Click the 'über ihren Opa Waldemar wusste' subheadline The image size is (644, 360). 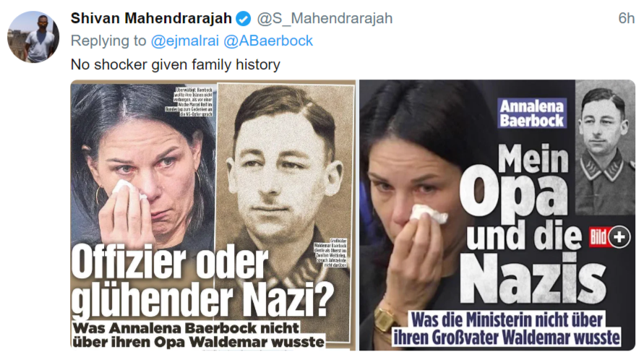(x=198, y=342)
